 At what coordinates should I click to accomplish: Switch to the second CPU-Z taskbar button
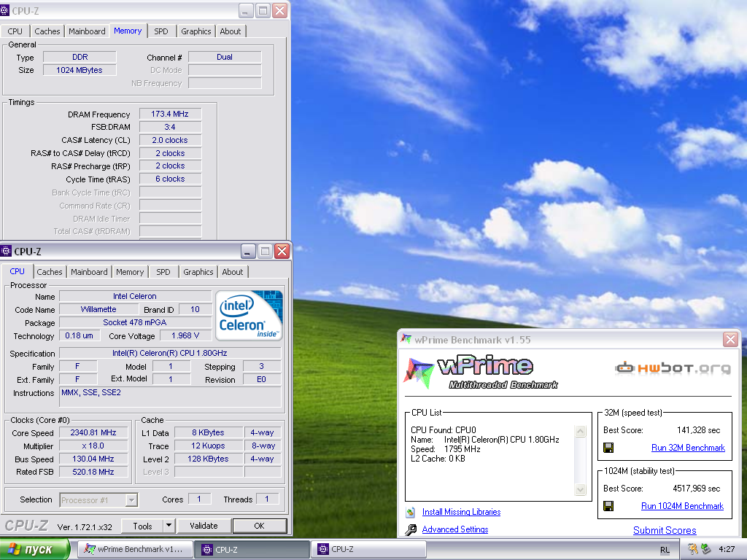[368, 549]
